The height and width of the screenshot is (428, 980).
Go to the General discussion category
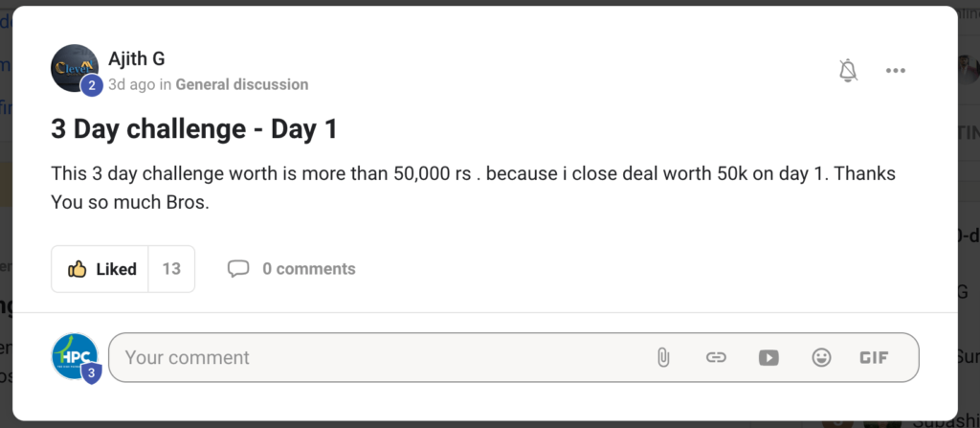pyautogui.click(x=242, y=84)
